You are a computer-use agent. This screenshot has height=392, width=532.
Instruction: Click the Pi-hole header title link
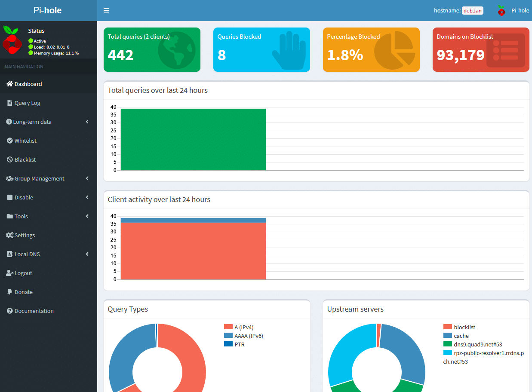48,10
